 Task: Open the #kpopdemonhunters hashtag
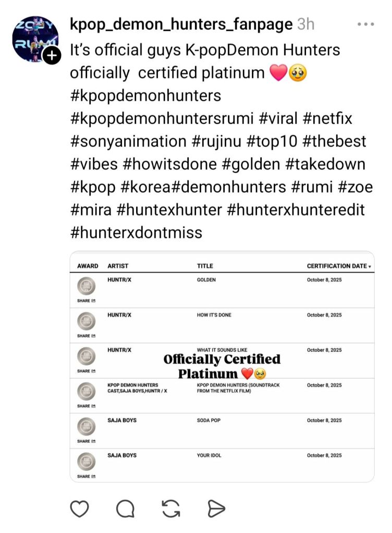[x=145, y=96]
